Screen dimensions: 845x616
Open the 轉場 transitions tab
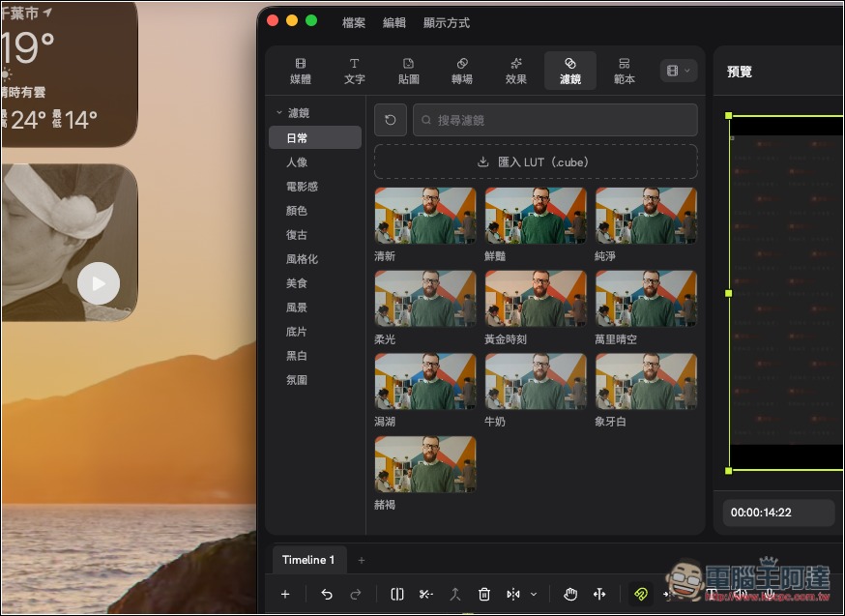pyautogui.click(x=462, y=71)
